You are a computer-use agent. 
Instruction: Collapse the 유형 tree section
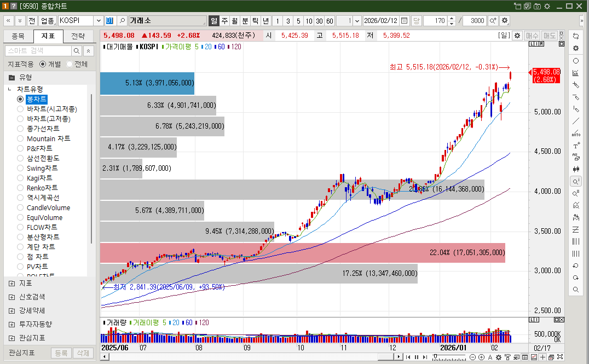[11, 78]
